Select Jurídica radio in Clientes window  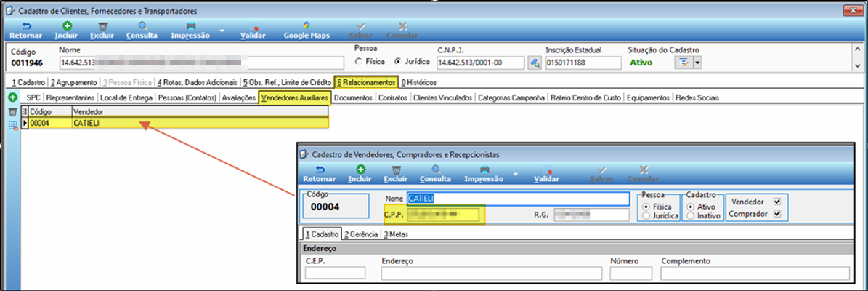pos(397,62)
